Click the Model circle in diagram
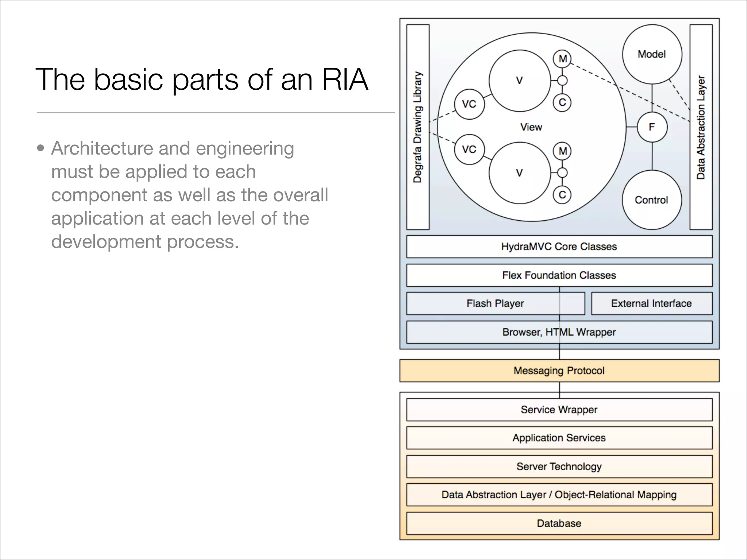This screenshot has width=747, height=560. (652, 54)
